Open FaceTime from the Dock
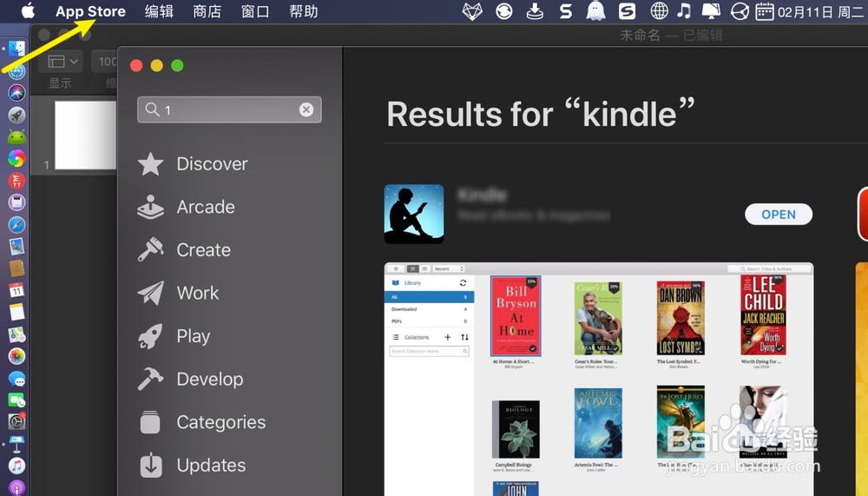 pos(16,400)
